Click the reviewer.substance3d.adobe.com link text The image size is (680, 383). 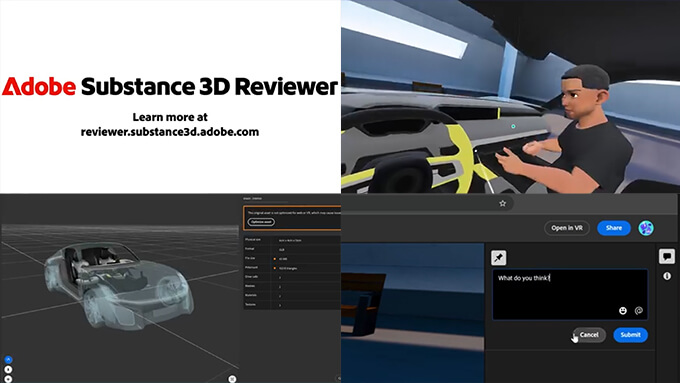[170, 132]
